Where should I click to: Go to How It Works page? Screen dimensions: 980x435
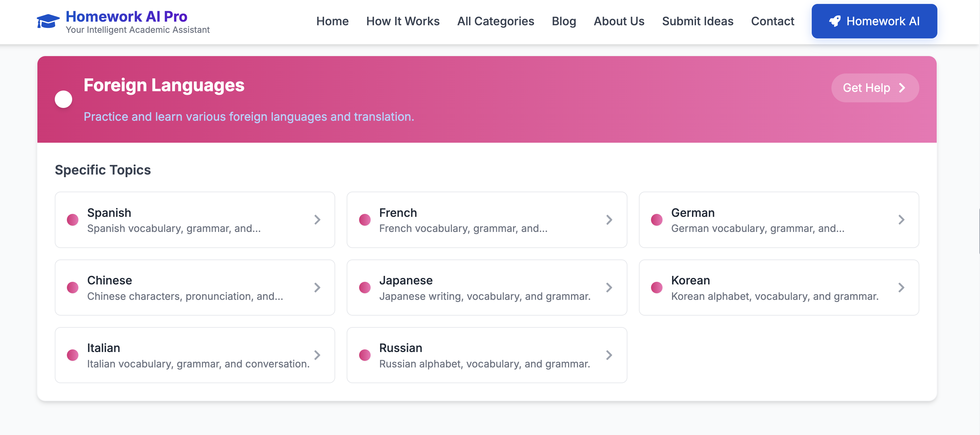pyautogui.click(x=402, y=21)
